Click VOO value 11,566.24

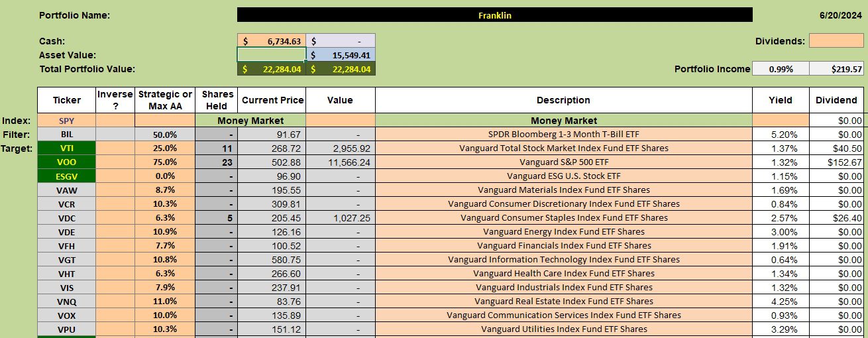click(341, 162)
